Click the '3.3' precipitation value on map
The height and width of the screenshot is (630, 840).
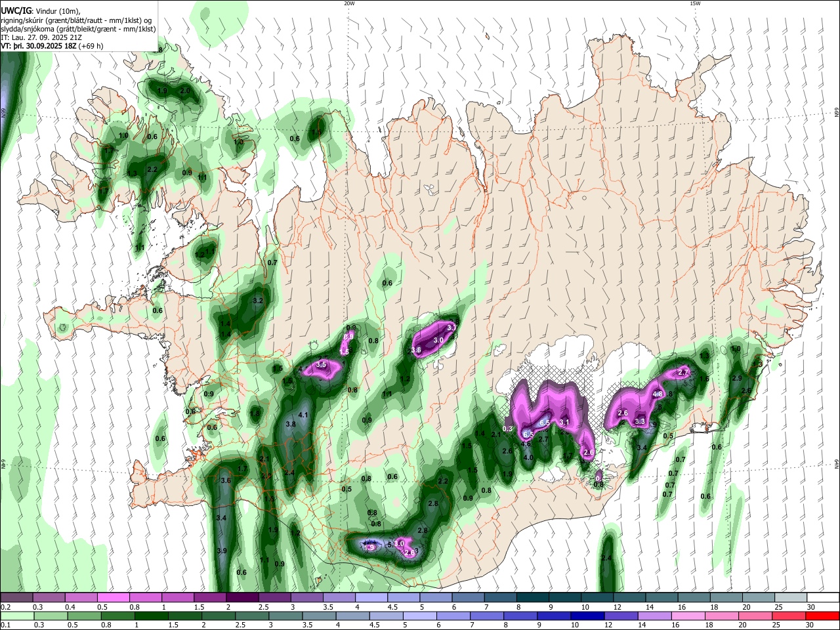pos(640,421)
